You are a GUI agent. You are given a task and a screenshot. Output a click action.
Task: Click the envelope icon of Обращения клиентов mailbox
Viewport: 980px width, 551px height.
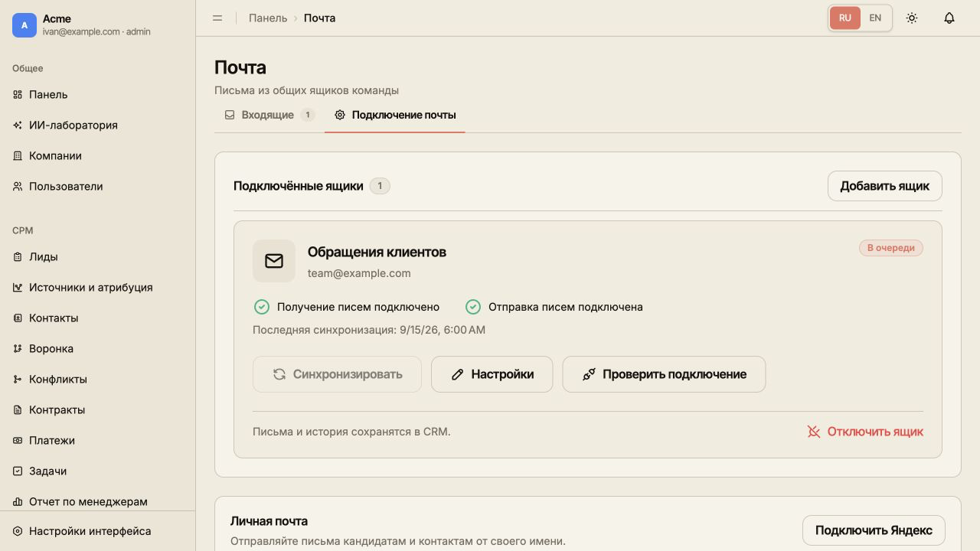point(274,261)
